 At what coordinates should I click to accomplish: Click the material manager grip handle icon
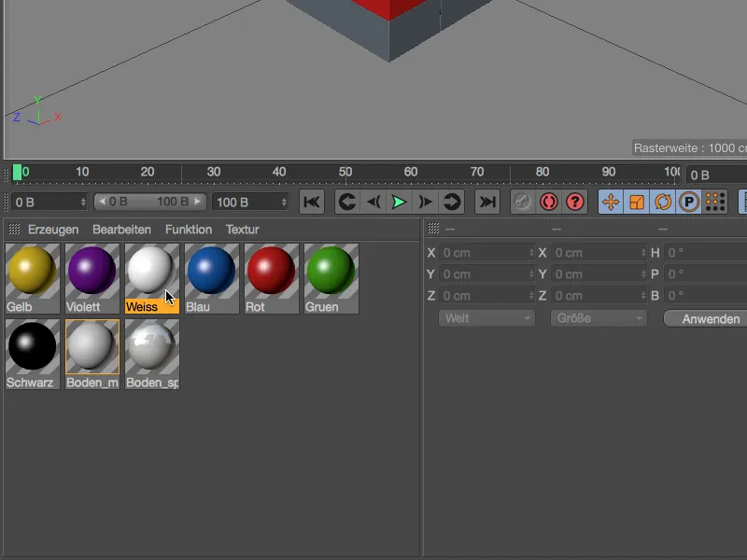pyautogui.click(x=14, y=230)
